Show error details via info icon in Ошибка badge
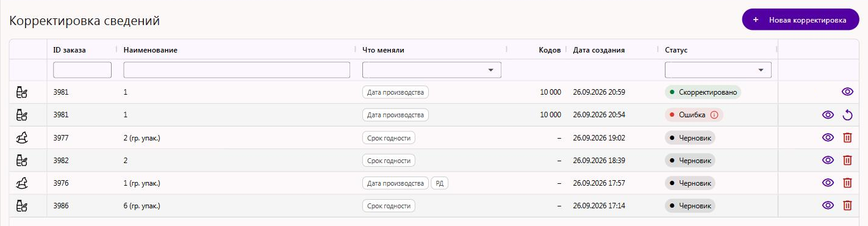Screen dimensions: 868x226 (714, 115)
